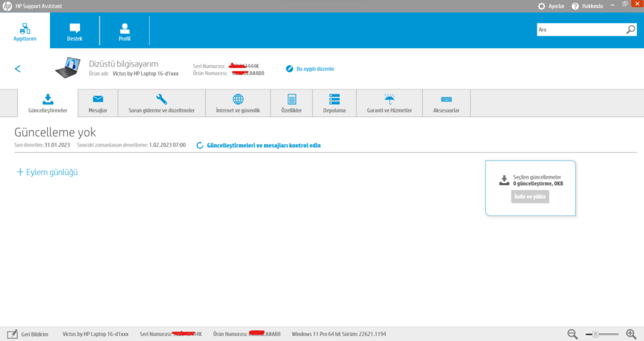Screen dimensions: 644x341
Task: Open the Aygıtlarım devices tab
Action: coord(24,31)
